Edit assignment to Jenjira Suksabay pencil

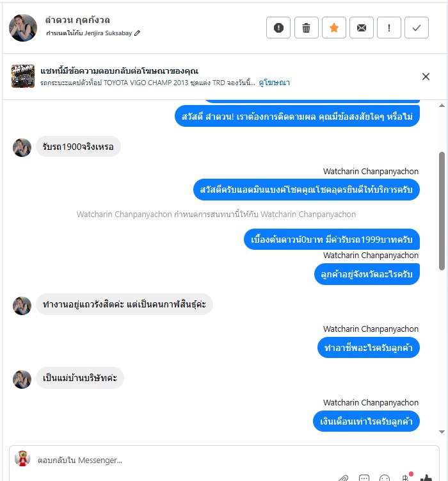[x=138, y=33]
